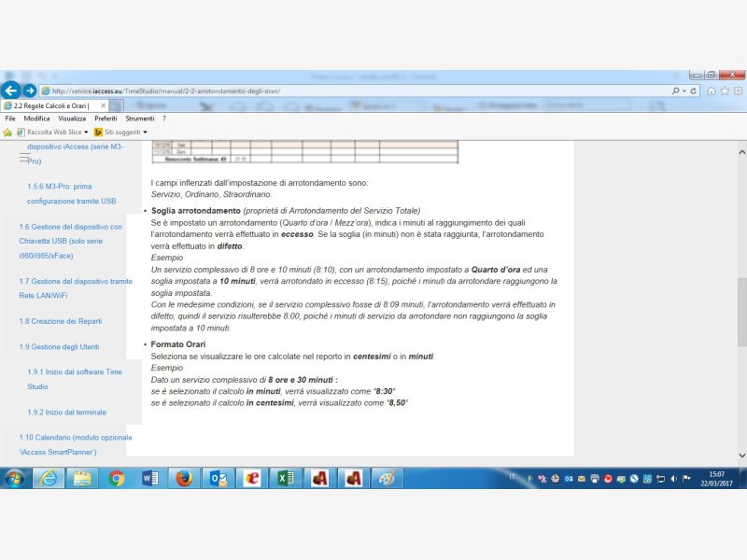Open the browser Tools gear icon
The image size is (747, 560).
[736, 91]
